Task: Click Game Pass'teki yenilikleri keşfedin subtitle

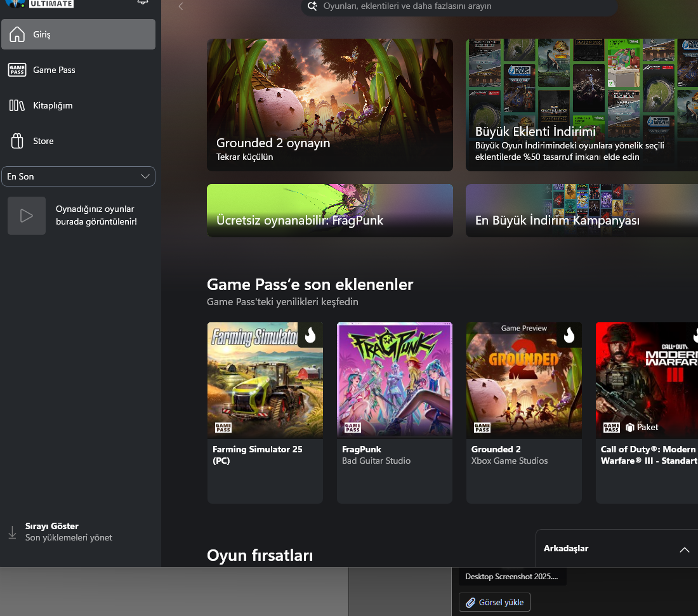Action: (x=282, y=302)
